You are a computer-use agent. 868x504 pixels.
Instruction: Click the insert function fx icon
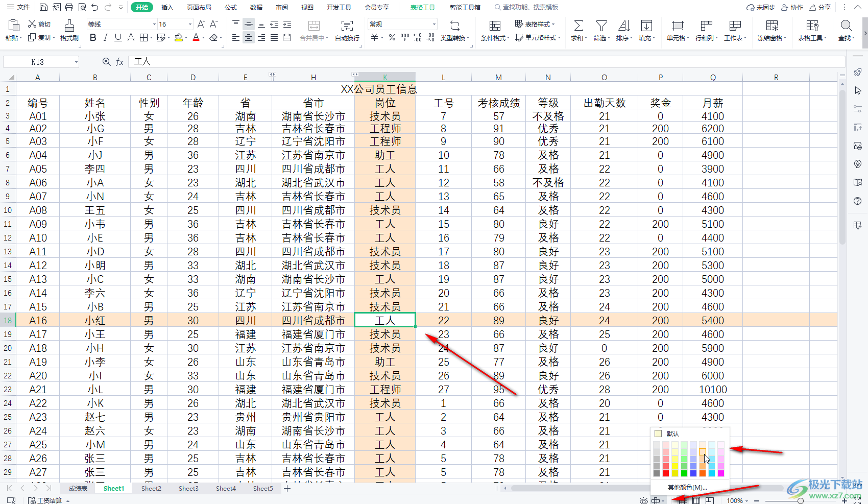tap(120, 62)
